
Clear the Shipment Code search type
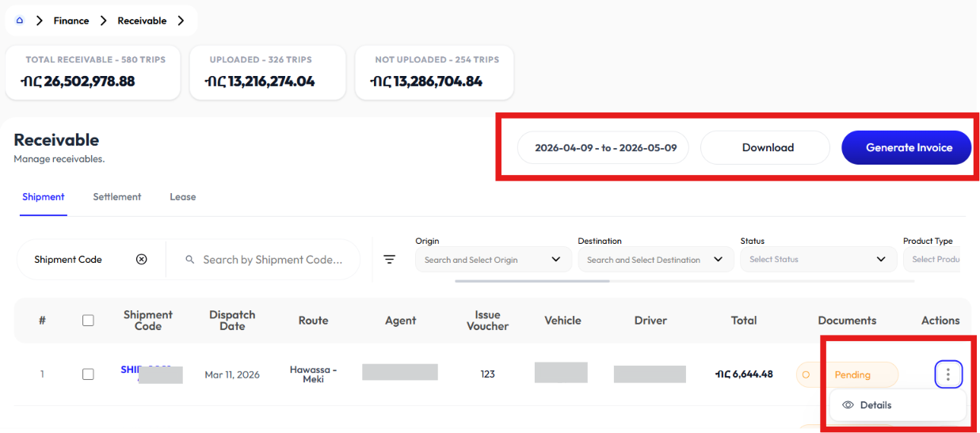142,259
